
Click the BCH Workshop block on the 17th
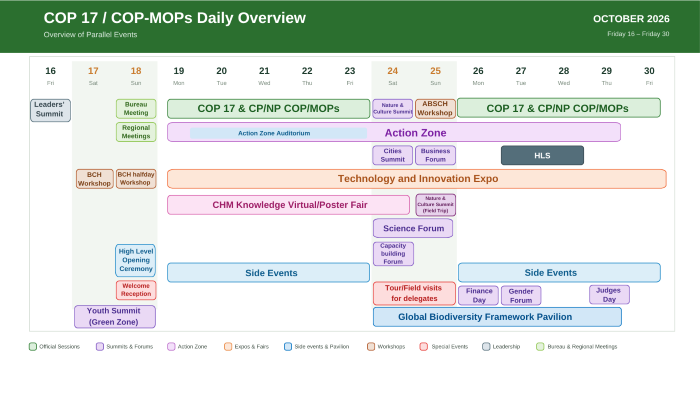click(x=94, y=179)
